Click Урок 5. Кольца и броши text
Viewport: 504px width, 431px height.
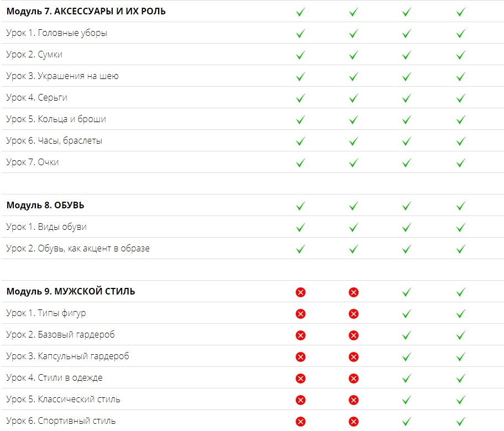pyautogui.click(x=56, y=119)
